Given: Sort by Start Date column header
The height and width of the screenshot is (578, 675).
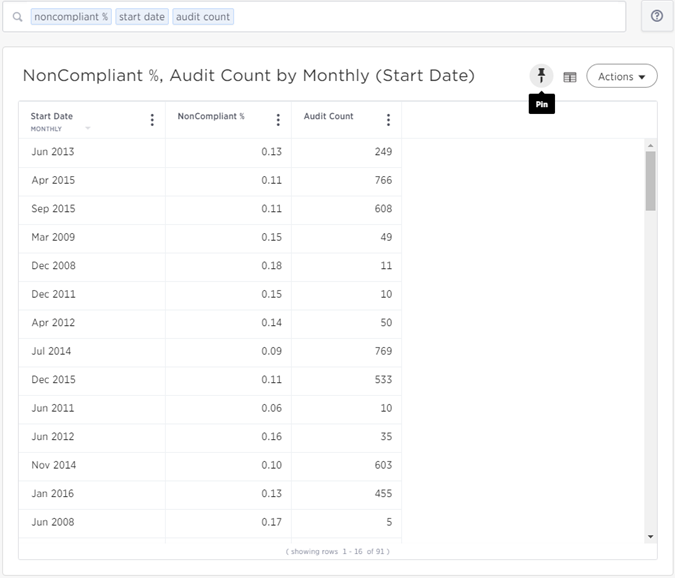Looking at the screenshot, I should [x=52, y=116].
